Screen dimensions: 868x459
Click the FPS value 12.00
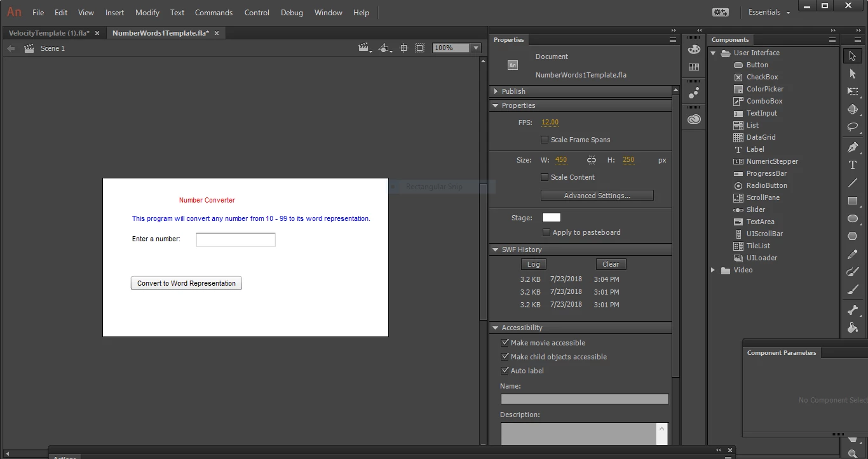[550, 122]
